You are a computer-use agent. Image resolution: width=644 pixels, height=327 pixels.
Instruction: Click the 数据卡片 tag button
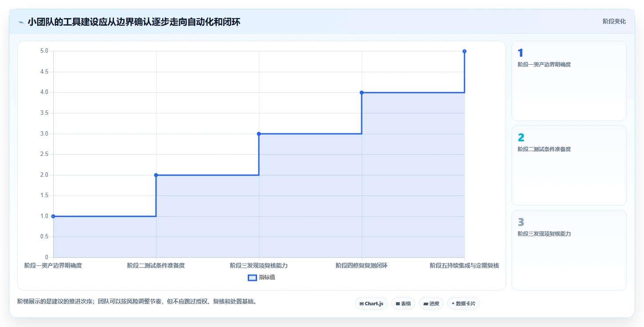(464, 304)
